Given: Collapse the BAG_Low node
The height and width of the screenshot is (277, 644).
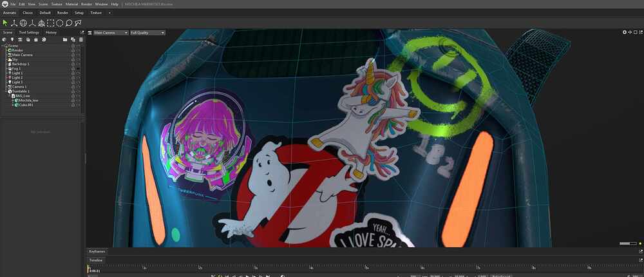Looking at the screenshot, I should point(10,96).
